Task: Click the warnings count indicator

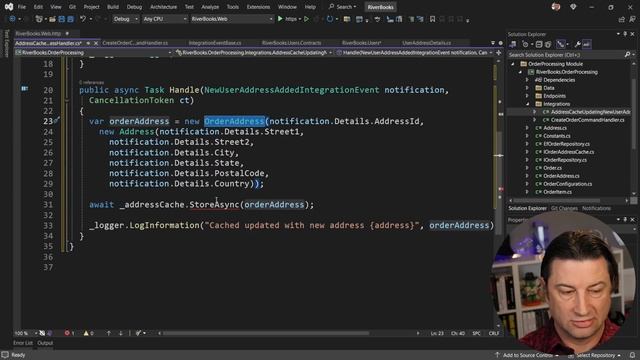Action: point(89,333)
